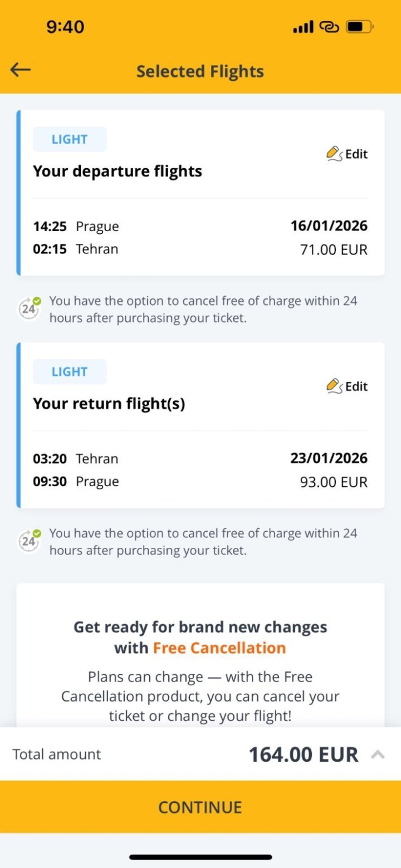401x868 pixels.
Task: Click the pencil icon for return flights
Action: click(x=334, y=385)
